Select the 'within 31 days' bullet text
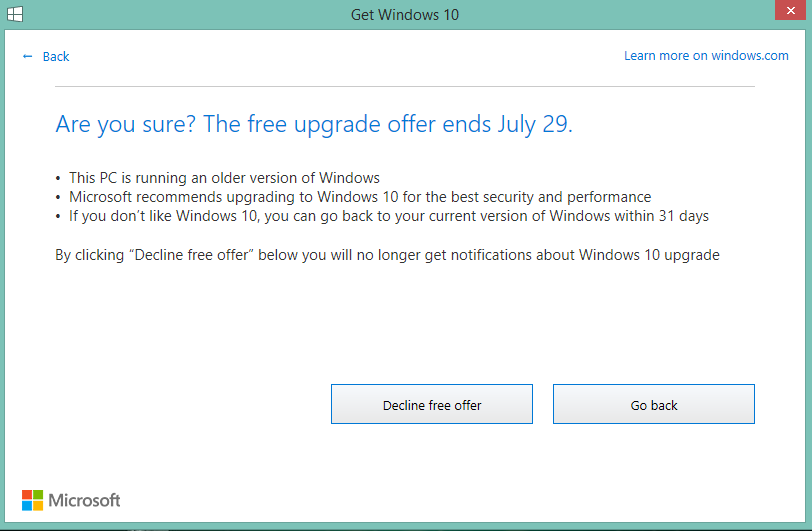This screenshot has width=812, height=531. click(x=389, y=216)
